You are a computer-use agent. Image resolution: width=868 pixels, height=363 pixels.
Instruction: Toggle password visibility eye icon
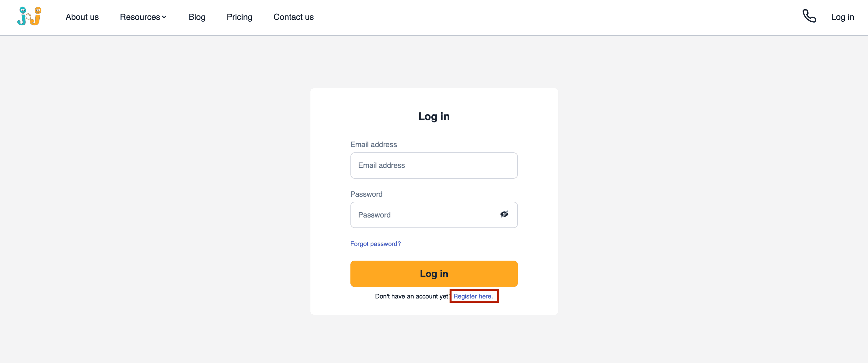504,214
